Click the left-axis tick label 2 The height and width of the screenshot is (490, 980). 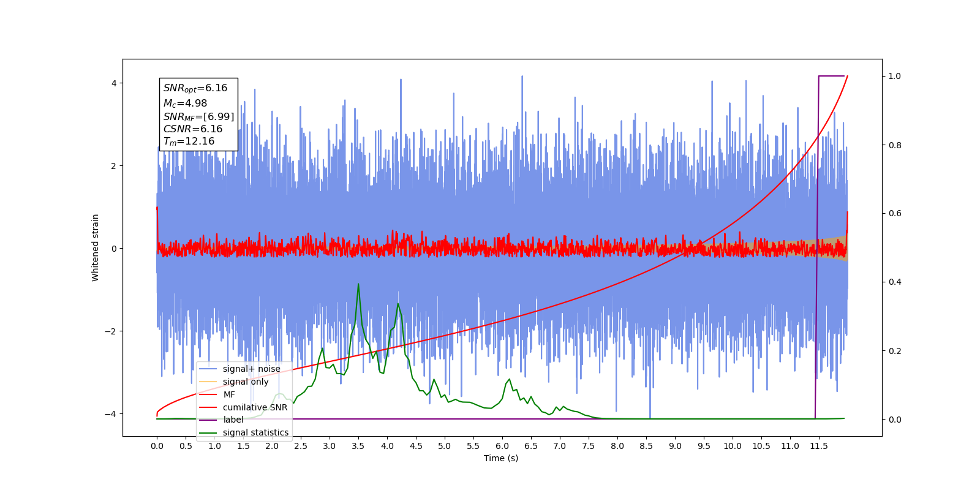tap(113, 166)
